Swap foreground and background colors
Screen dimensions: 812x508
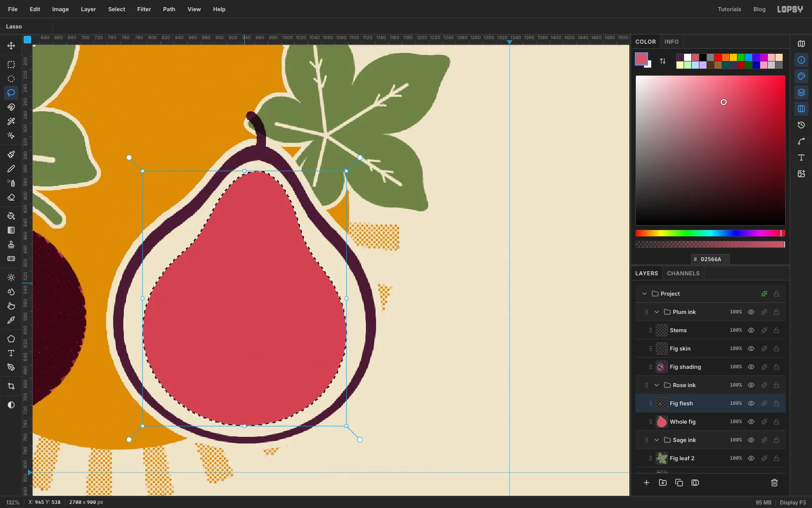coord(663,61)
